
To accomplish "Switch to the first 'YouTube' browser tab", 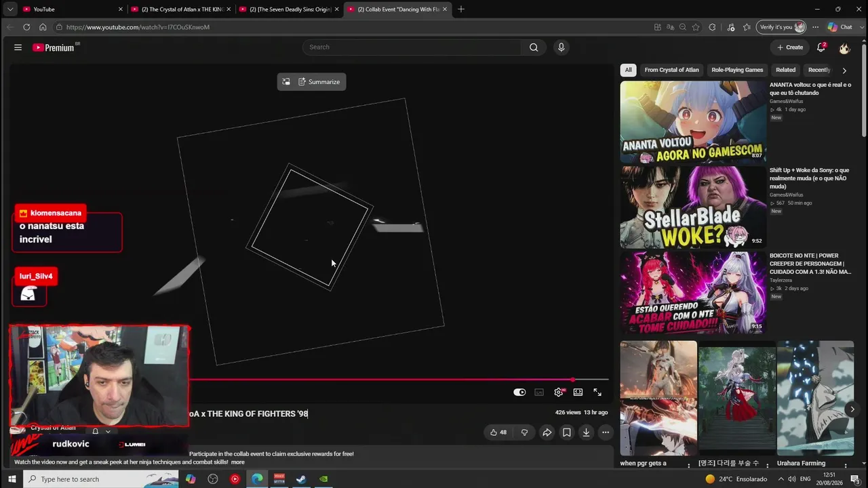I will coord(73,9).
